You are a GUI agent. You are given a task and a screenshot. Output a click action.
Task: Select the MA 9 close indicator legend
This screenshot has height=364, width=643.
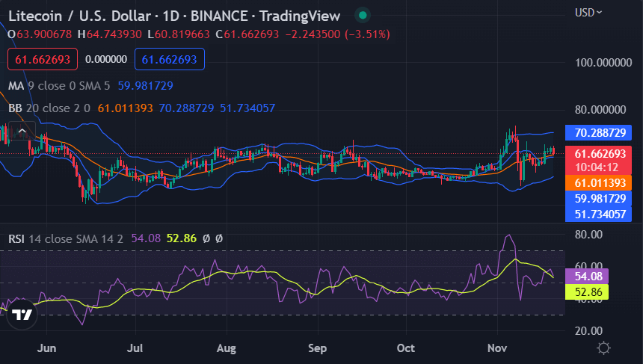tap(59, 86)
